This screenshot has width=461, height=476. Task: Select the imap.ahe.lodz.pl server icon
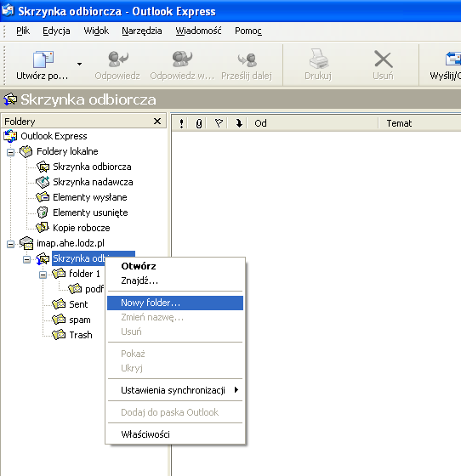26,243
